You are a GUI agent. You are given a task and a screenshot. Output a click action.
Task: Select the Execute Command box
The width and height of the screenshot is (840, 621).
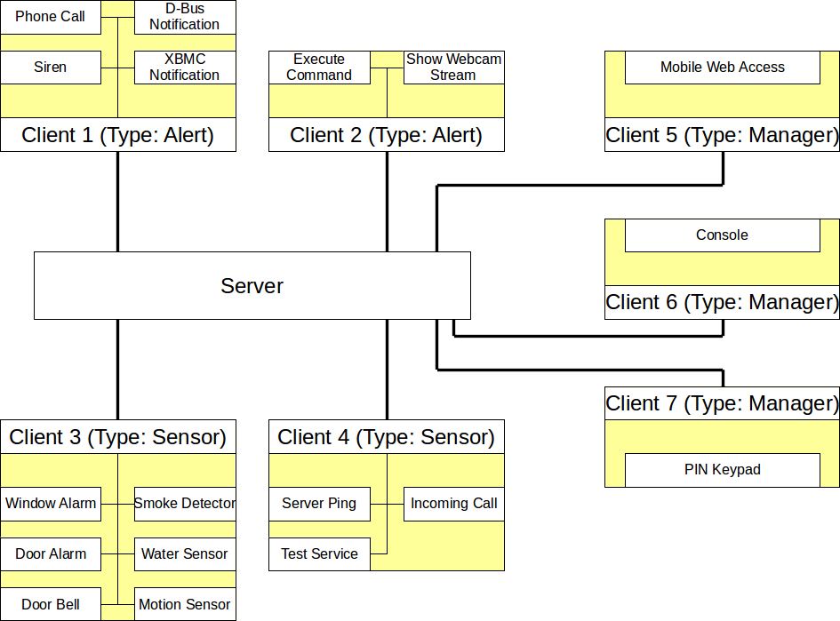pyautogui.click(x=319, y=68)
